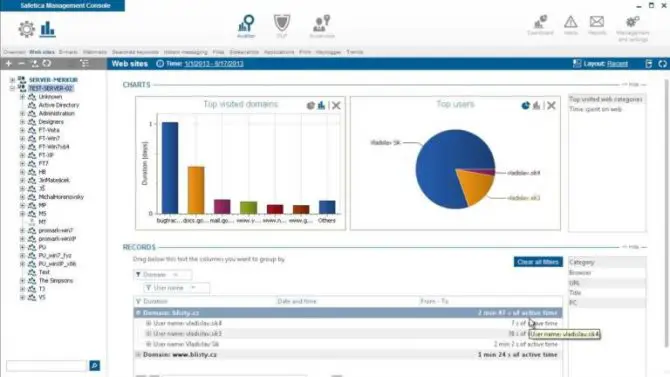
Task: Open the User name grouping dropdown
Action: [193, 288]
